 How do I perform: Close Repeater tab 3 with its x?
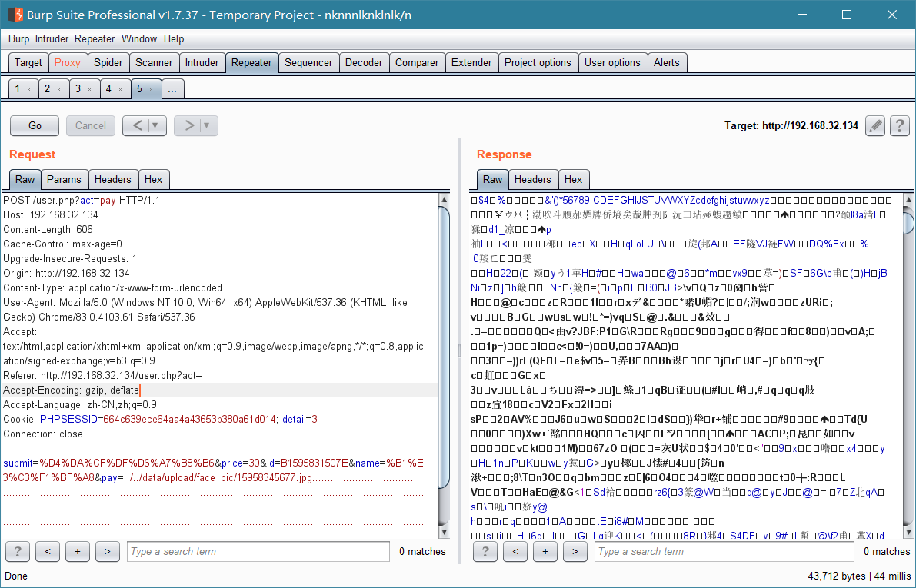(x=89, y=89)
